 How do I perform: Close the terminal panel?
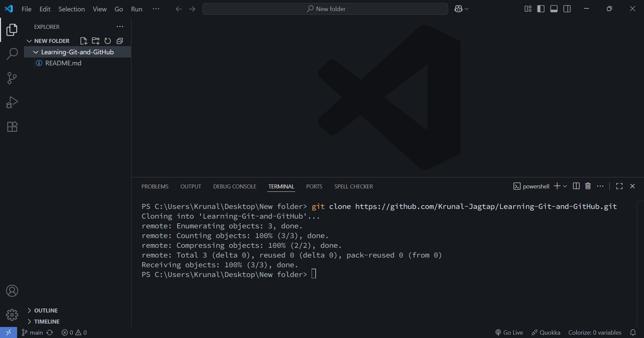pos(633,186)
